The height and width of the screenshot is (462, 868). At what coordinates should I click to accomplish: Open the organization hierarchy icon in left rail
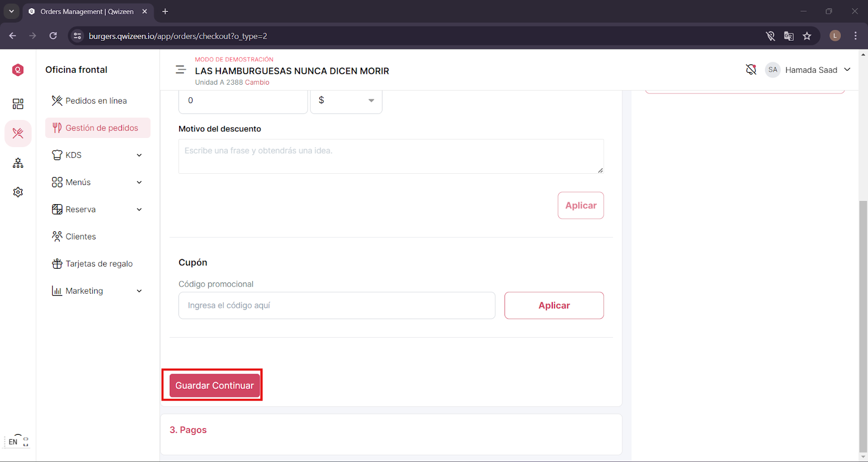click(18, 163)
